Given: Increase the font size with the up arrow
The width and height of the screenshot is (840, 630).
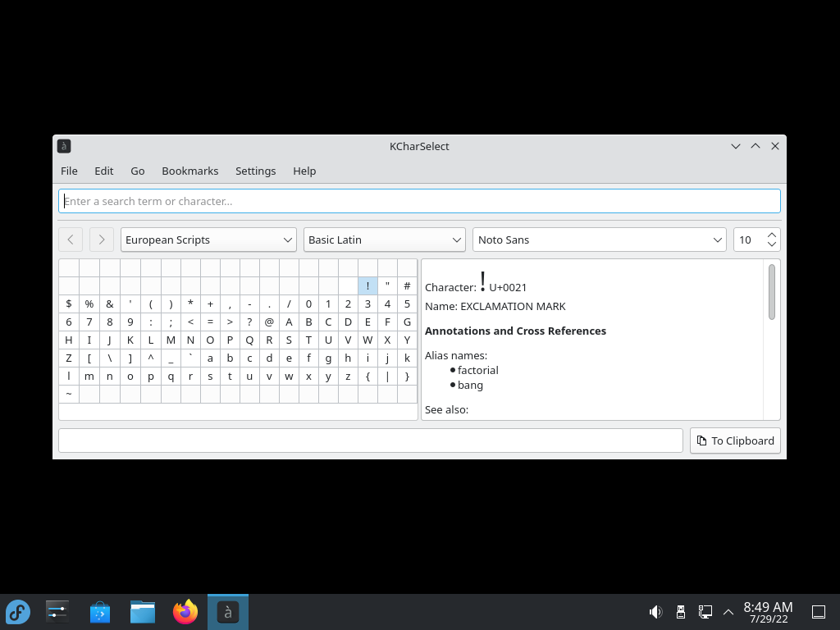Looking at the screenshot, I should click(x=772, y=235).
